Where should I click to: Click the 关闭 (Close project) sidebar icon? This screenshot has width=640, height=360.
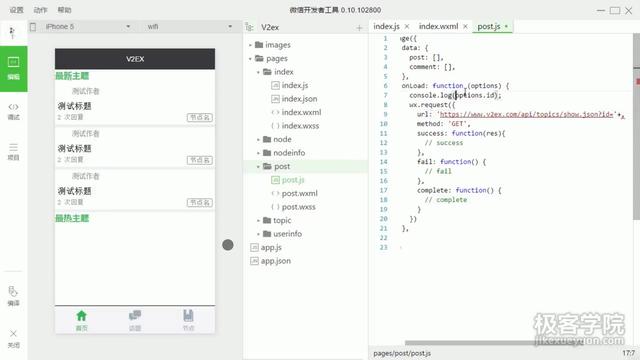pyautogui.click(x=13, y=339)
